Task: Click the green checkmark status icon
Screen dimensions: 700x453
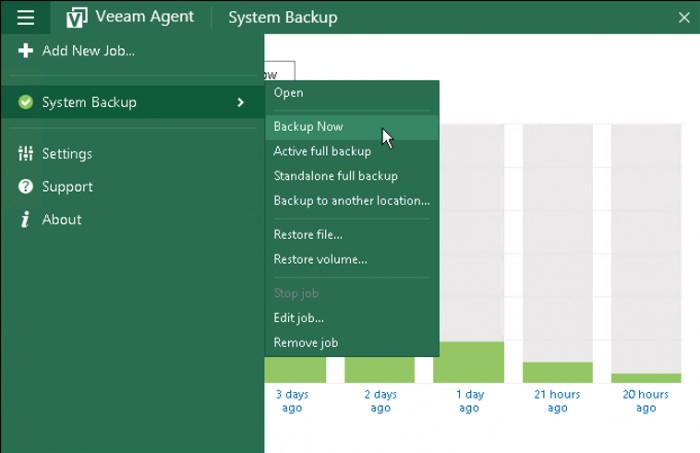Action: coord(25,102)
